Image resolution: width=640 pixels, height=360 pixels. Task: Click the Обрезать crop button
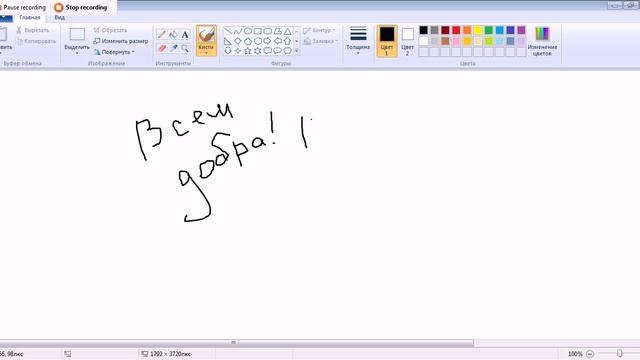coord(110,30)
